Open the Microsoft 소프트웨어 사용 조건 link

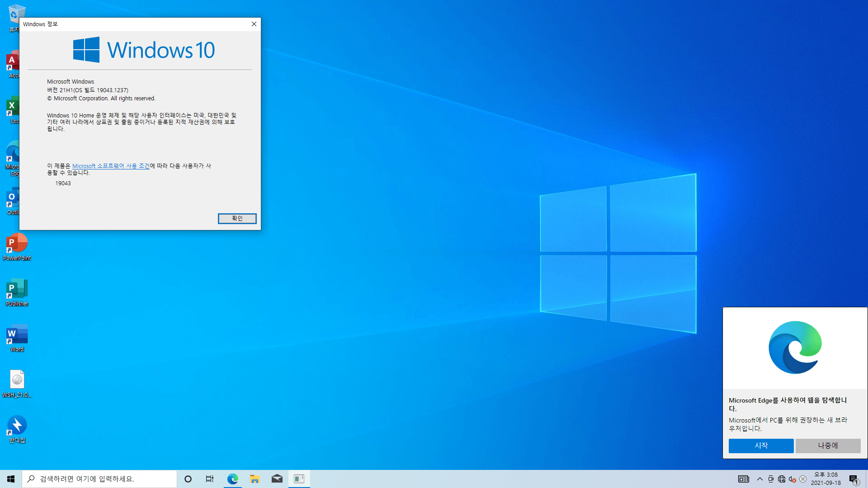click(x=111, y=166)
